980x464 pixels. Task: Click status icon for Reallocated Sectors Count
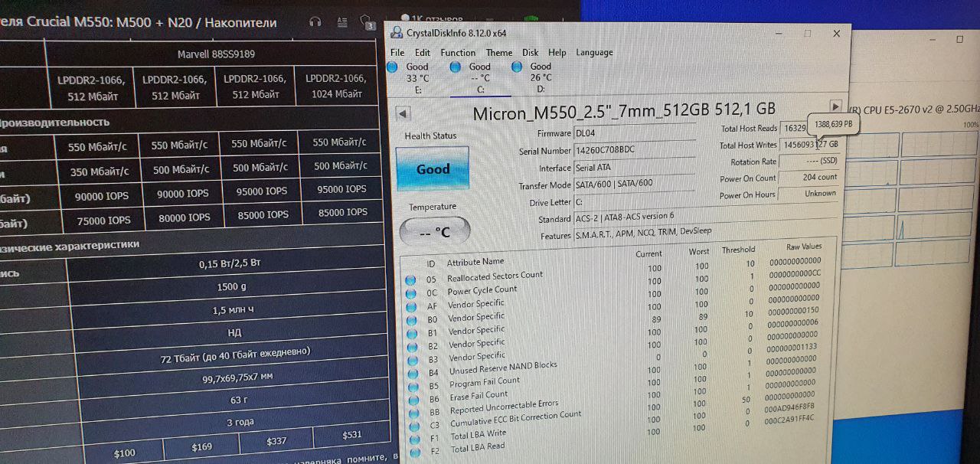[411, 281]
